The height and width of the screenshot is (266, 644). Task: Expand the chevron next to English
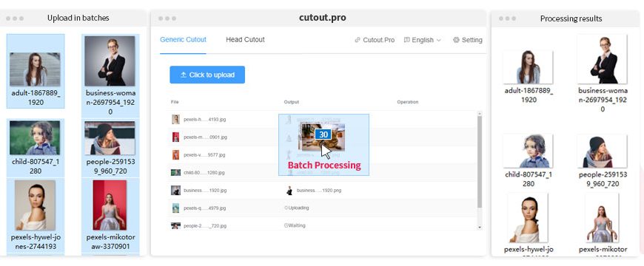pyautogui.click(x=439, y=40)
